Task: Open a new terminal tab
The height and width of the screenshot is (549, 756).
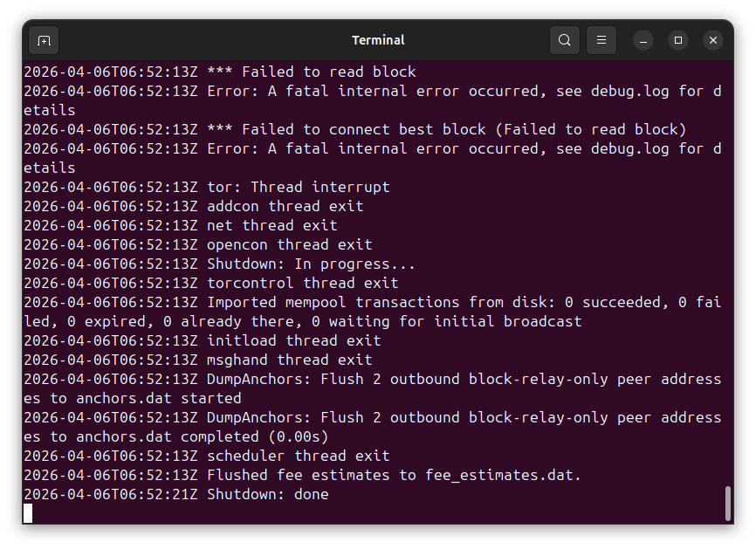Action: click(44, 40)
